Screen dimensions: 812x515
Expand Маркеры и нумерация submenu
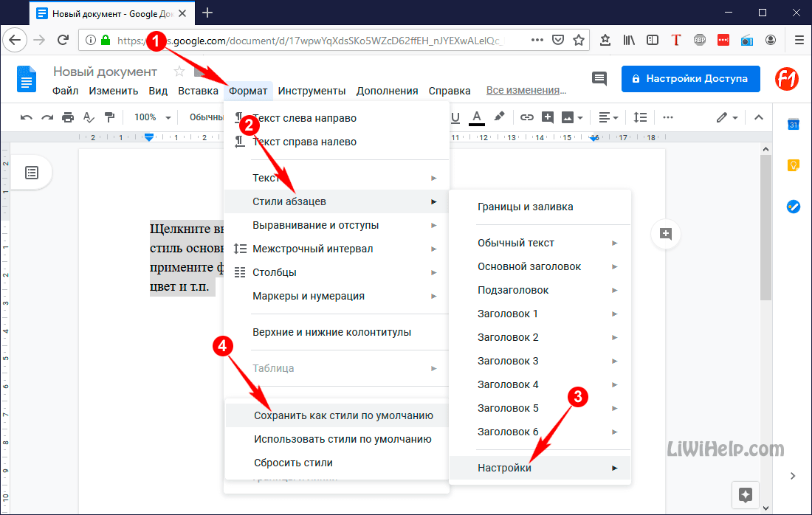(x=337, y=296)
